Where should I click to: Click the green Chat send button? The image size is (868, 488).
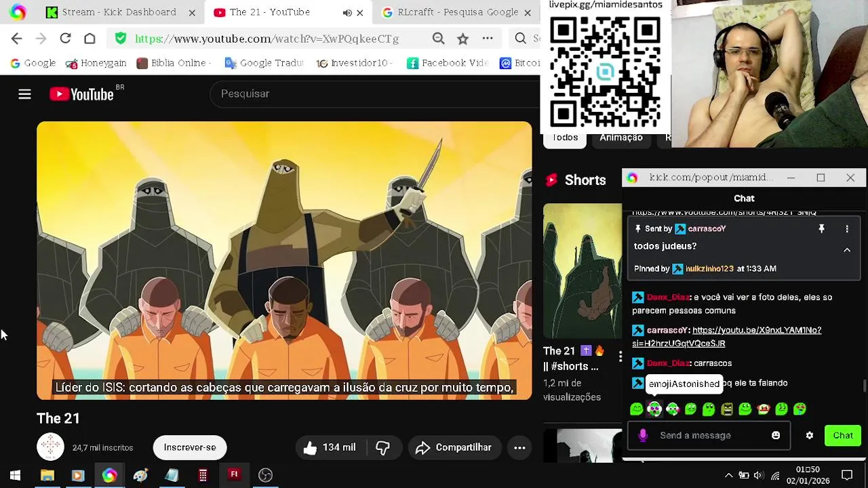click(x=843, y=435)
